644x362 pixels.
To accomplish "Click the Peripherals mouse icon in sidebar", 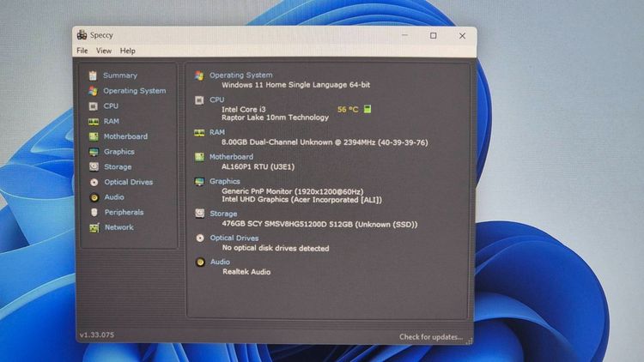I will click(94, 212).
